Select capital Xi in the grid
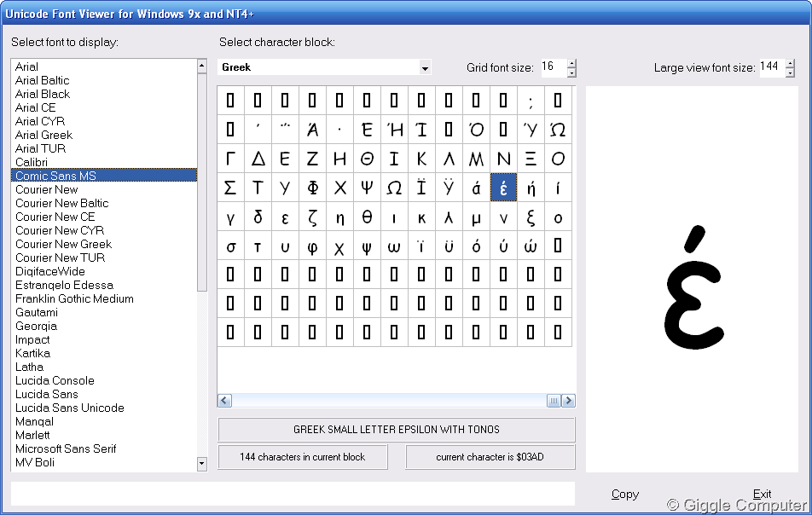This screenshot has height=515, width=812. pyautogui.click(x=531, y=159)
